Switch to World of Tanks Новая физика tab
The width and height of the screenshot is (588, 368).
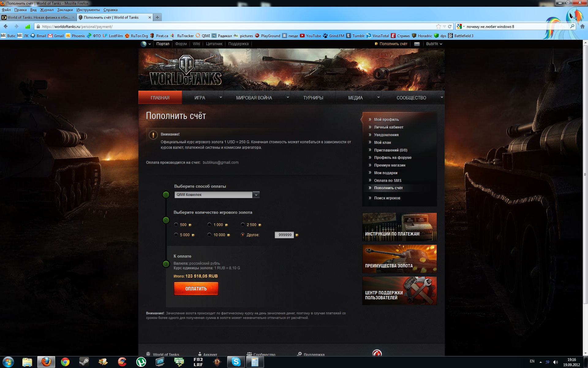click(x=38, y=17)
